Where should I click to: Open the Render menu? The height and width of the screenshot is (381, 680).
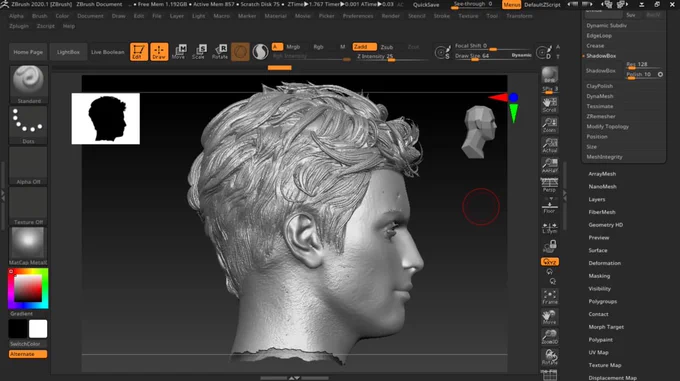[x=390, y=16]
